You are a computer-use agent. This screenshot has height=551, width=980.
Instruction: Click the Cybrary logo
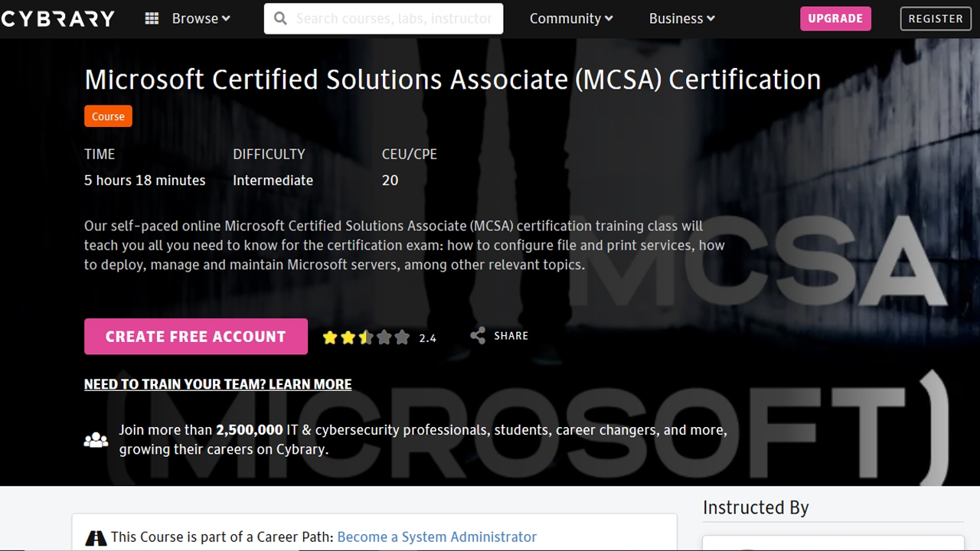[57, 18]
